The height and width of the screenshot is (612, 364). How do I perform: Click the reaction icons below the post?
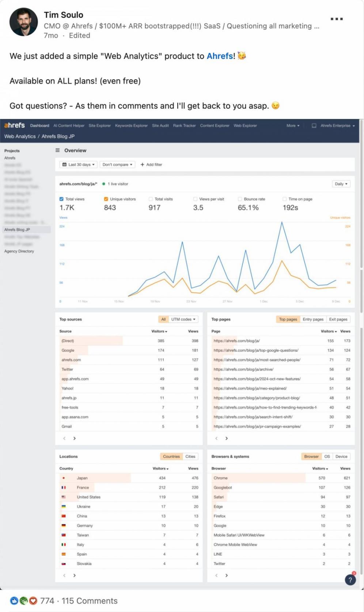24,601
